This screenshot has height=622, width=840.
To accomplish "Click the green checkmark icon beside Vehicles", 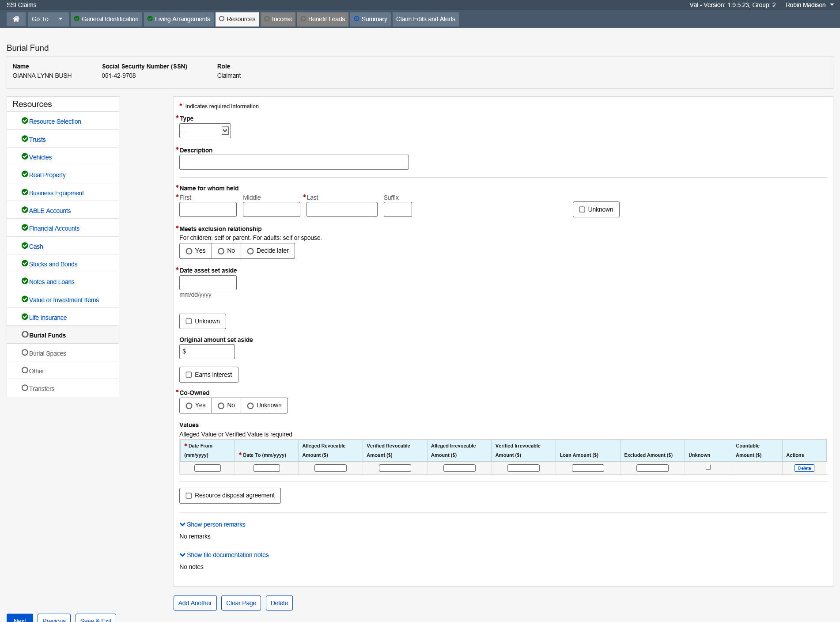I will coord(25,156).
